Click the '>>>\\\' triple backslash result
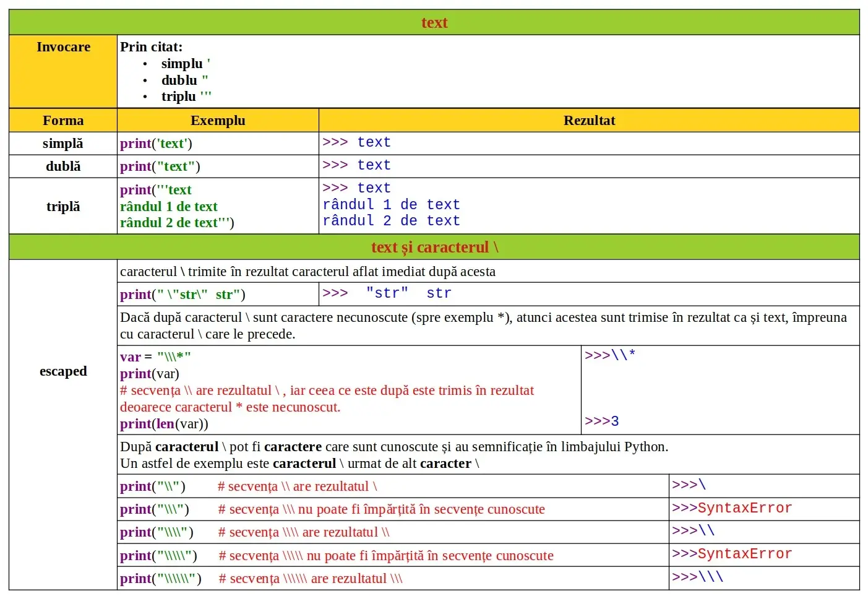Screen dimensions: 868x596 pyautogui.click(x=697, y=577)
